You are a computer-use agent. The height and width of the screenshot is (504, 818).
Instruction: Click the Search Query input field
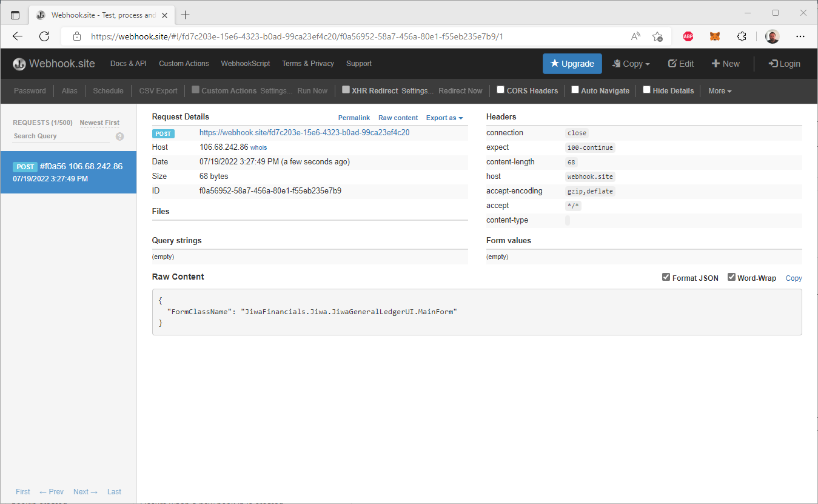pos(61,136)
